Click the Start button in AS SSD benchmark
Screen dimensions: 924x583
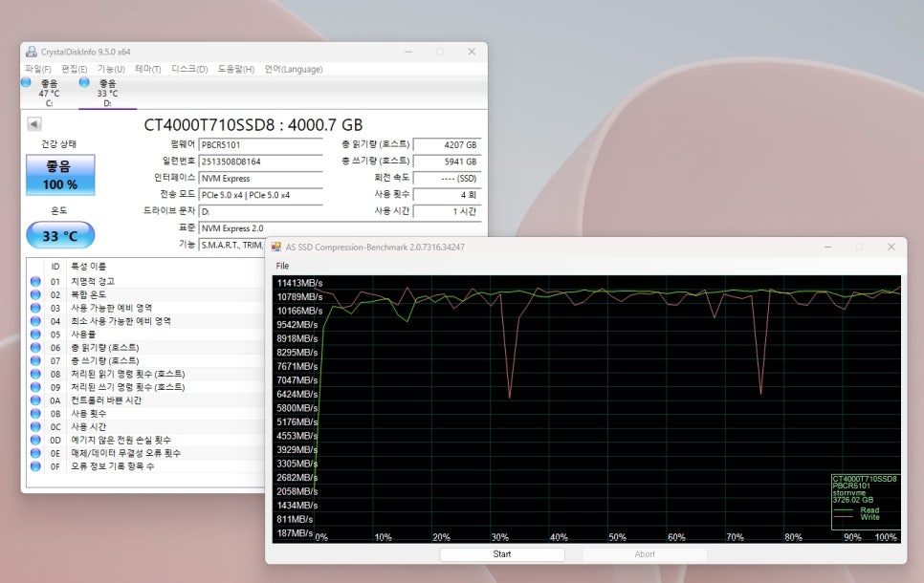coord(502,554)
